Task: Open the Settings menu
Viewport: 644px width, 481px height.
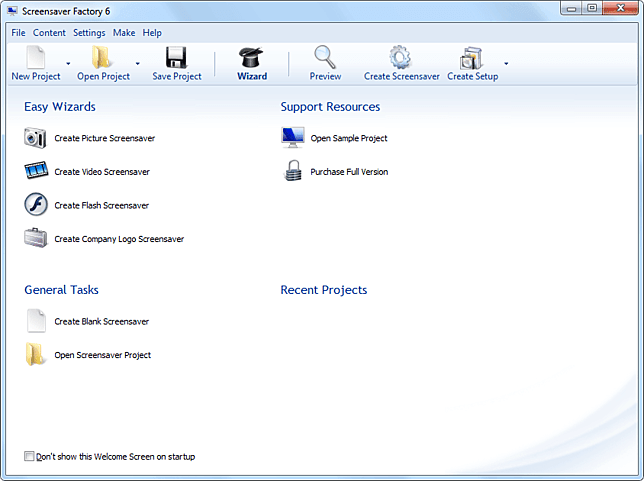Action: pyautogui.click(x=89, y=33)
